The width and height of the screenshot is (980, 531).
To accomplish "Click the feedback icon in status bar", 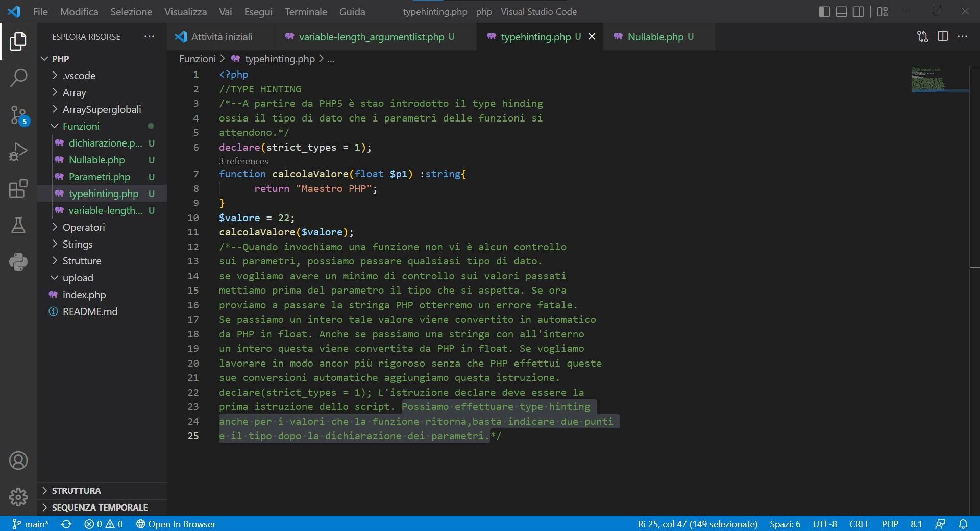I will [940, 524].
